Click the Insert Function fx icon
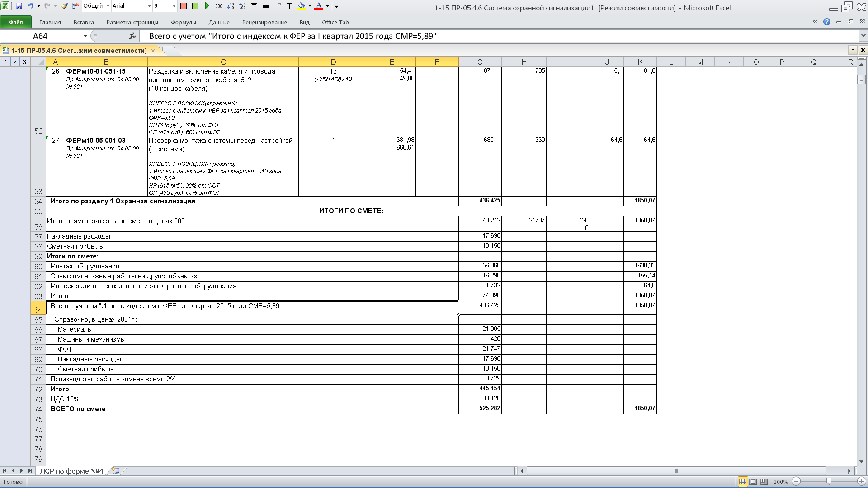 [132, 36]
